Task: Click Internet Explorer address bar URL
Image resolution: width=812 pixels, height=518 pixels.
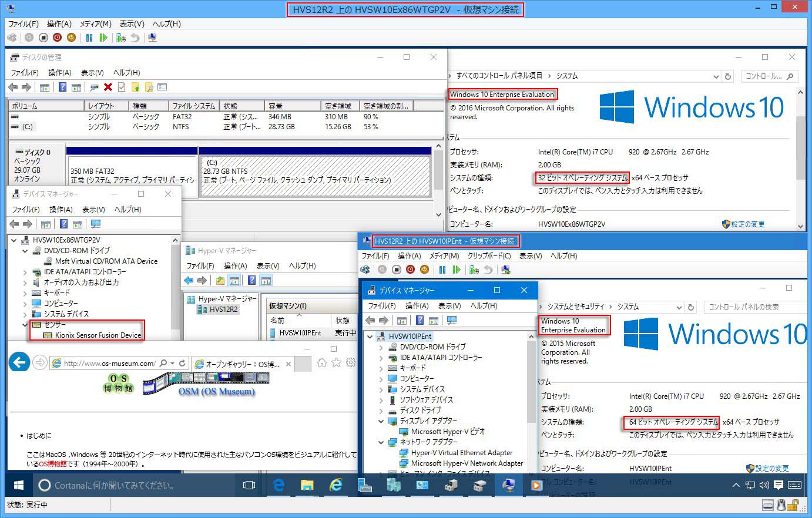Action: tap(110, 363)
